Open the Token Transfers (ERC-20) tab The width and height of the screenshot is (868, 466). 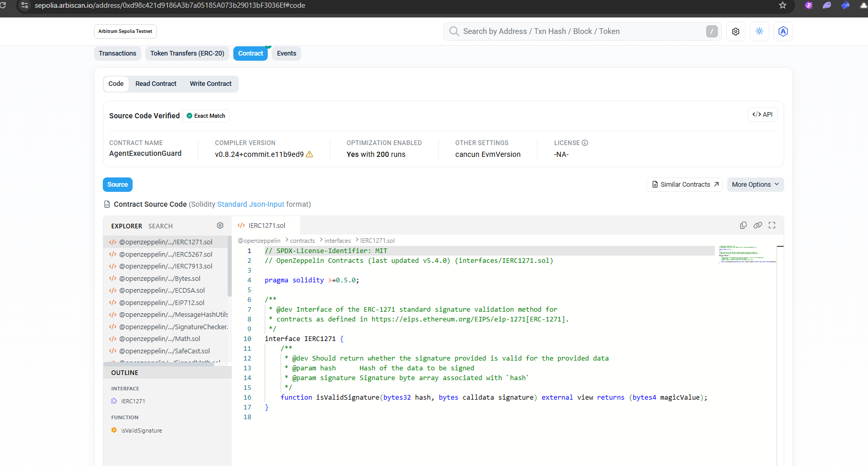tap(187, 53)
